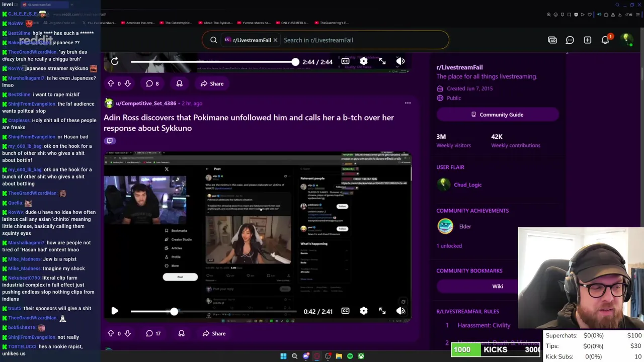Toggle captions on the Adin Ross video

pyautogui.click(x=345, y=311)
